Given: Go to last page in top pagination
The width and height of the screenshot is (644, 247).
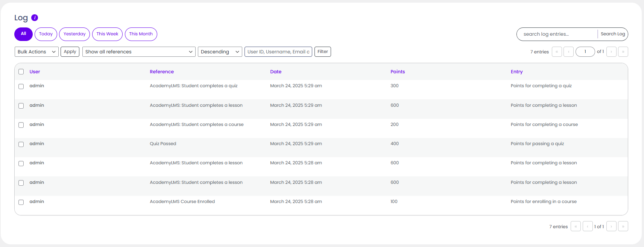Looking at the screenshot, I should 623,52.
